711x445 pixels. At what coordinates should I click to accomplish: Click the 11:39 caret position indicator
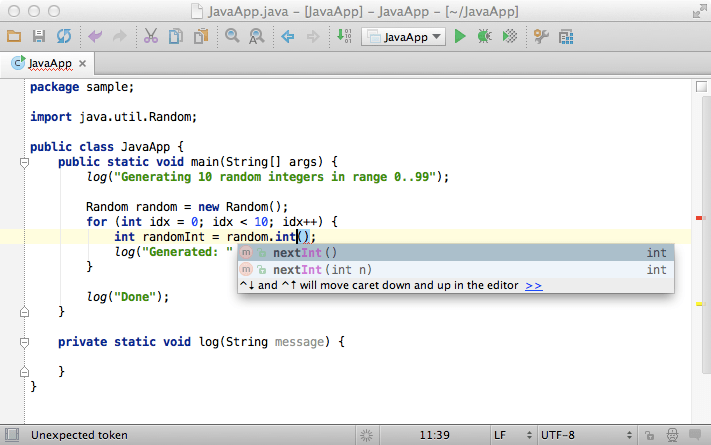pyautogui.click(x=434, y=435)
